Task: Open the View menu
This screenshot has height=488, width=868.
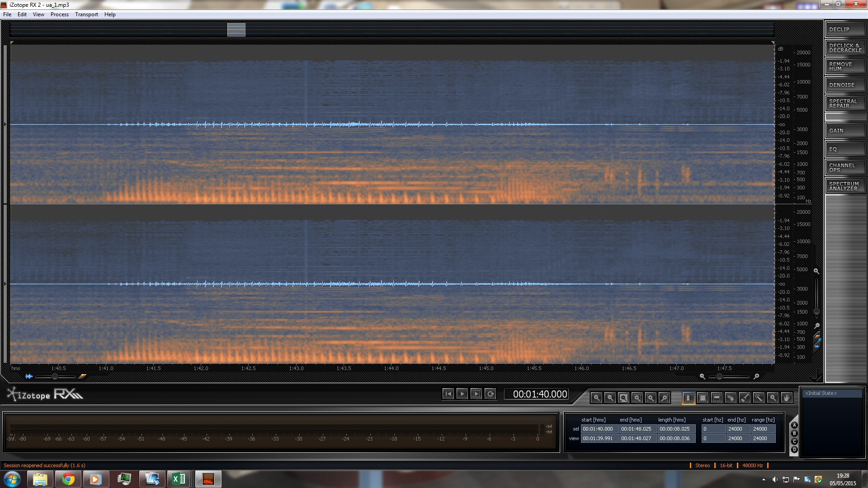Action: [38, 14]
